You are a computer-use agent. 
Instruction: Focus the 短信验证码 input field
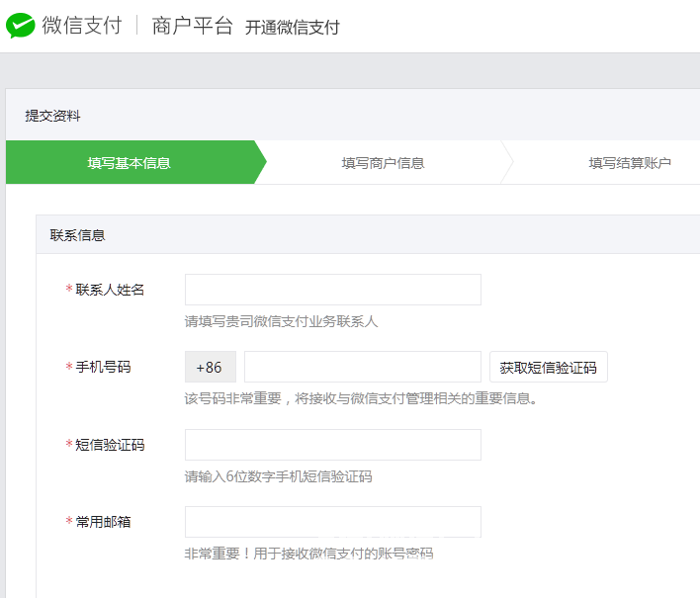click(332, 445)
